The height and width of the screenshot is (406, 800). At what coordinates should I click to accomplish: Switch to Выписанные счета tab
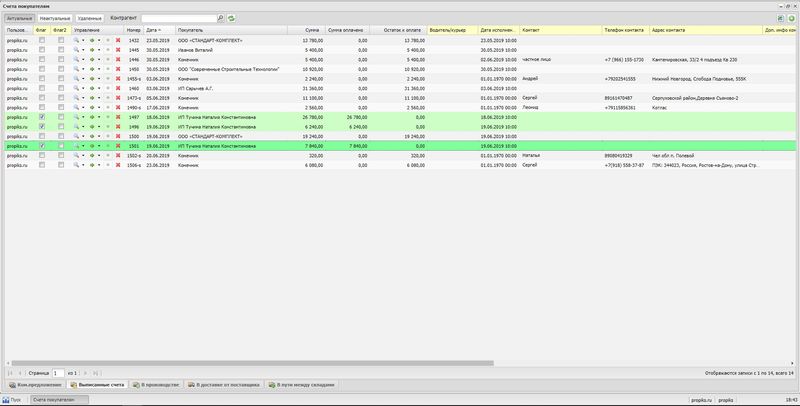(97, 385)
